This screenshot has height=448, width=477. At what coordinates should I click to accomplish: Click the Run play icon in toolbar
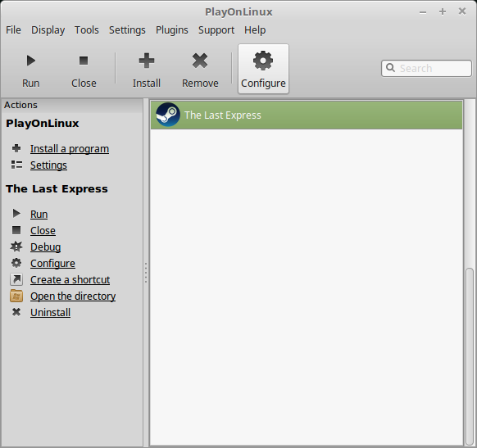coord(30,61)
